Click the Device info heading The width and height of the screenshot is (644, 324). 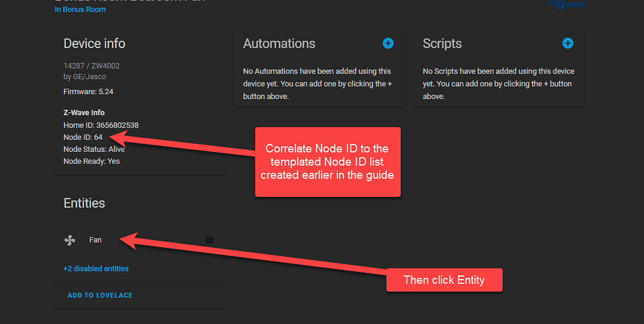[x=95, y=44]
